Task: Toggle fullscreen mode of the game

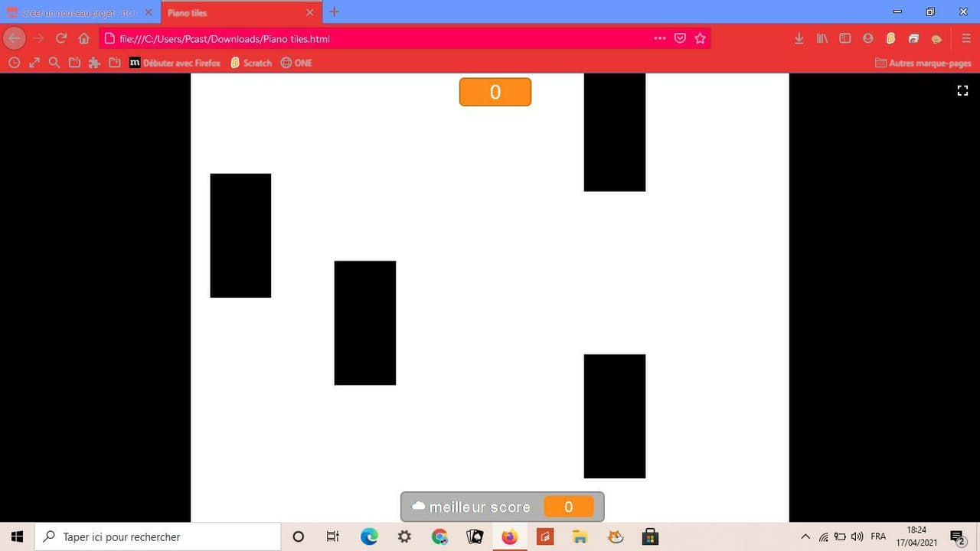Action: click(962, 90)
